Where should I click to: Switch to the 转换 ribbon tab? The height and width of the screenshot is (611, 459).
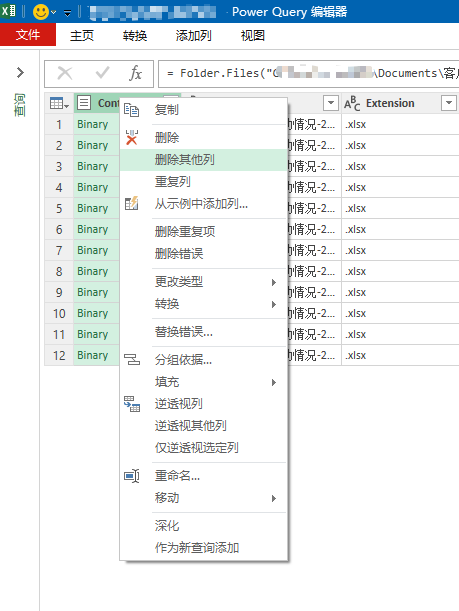(x=135, y=35)
